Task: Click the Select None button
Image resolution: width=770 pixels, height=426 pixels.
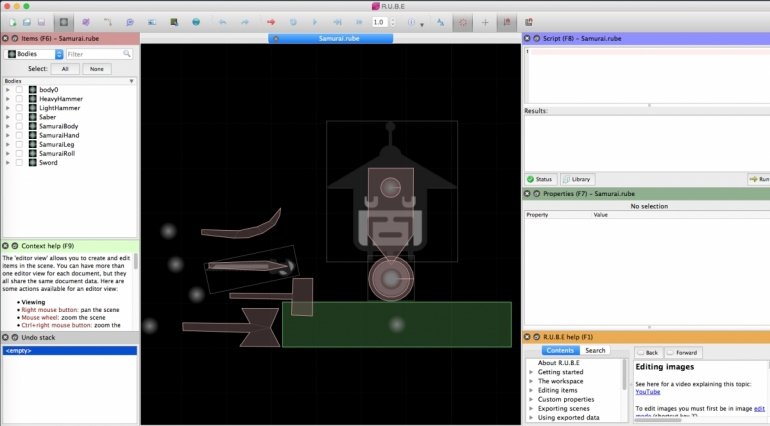Action: pos(97,69)
